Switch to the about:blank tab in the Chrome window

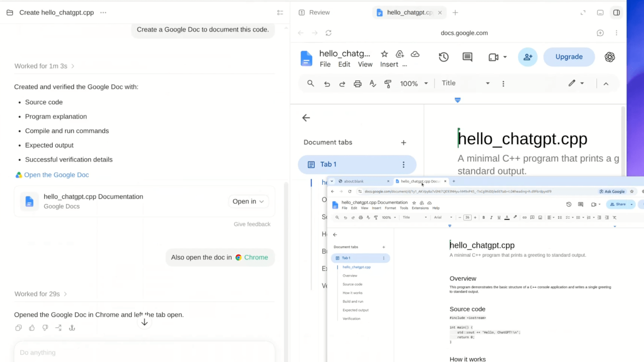coord(364,181)
